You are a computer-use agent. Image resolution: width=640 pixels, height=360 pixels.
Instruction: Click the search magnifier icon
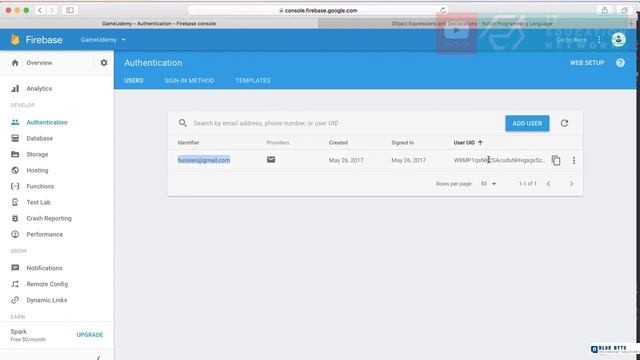(x=183, y=123)
